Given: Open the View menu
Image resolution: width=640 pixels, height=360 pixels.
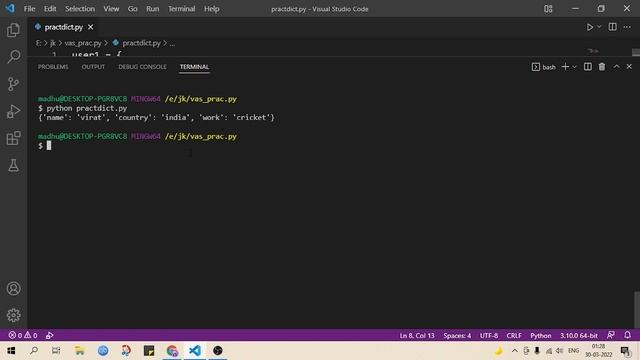Looking at the screenshot, I should click(x=111, y=9).
